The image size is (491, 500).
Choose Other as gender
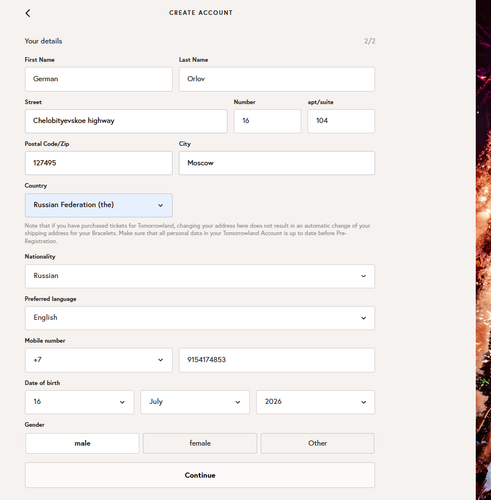(318, 443)
